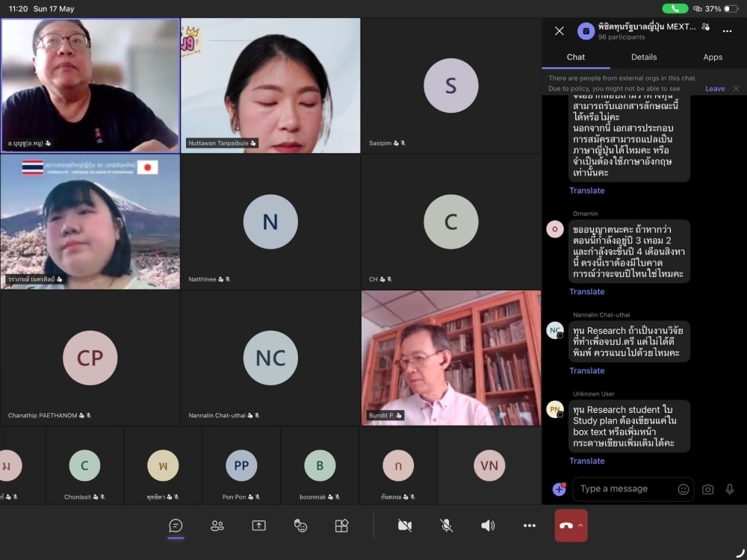
Task: Click the Sun 17 May date
Action: [53, 8]
